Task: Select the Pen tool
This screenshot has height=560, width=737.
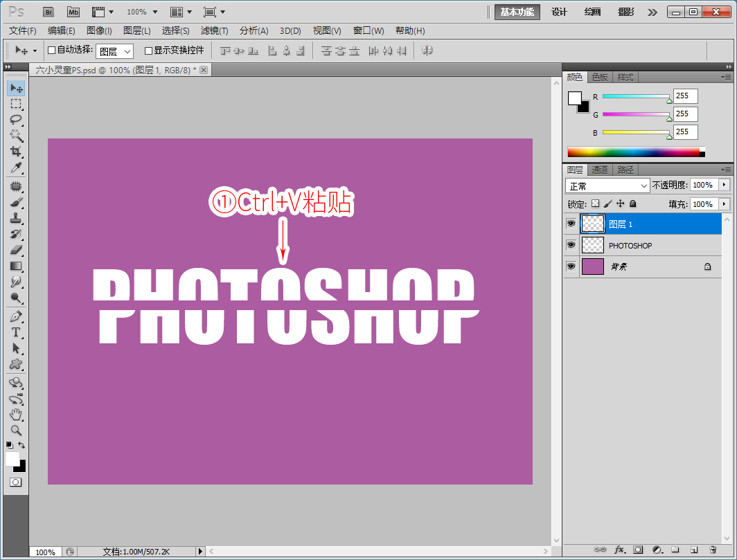Action: [16, 316]
